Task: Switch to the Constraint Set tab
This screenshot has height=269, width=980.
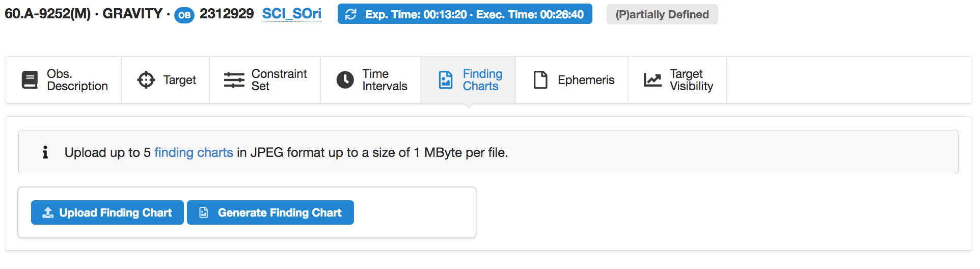Action: pyautogui.click(x=265, y=80)
